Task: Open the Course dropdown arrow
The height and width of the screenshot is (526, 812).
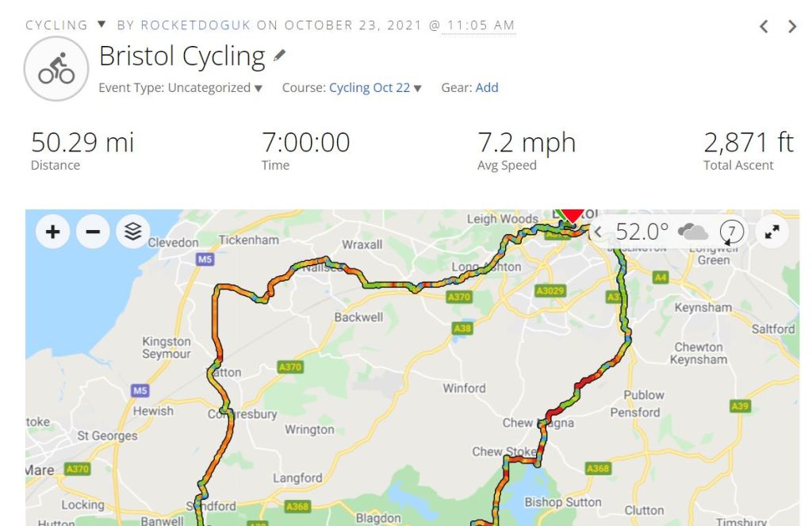Action: coord(418,88)
